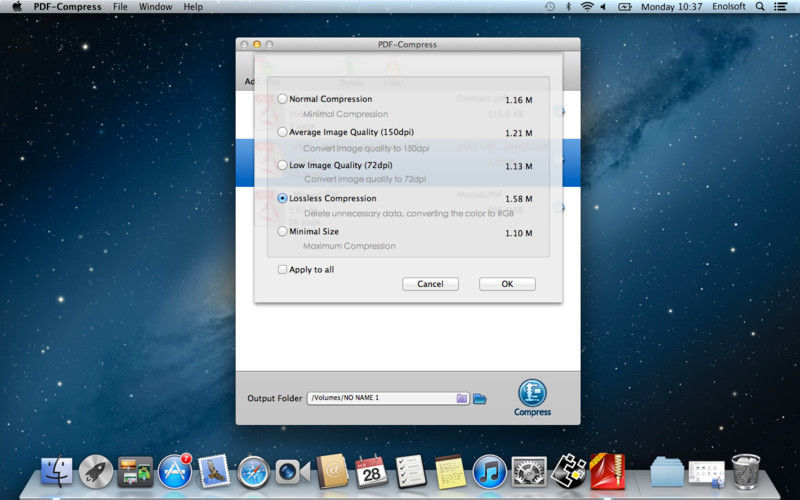Click the volume speaker icon
800x500 pixels.
[x=603, y=7]
